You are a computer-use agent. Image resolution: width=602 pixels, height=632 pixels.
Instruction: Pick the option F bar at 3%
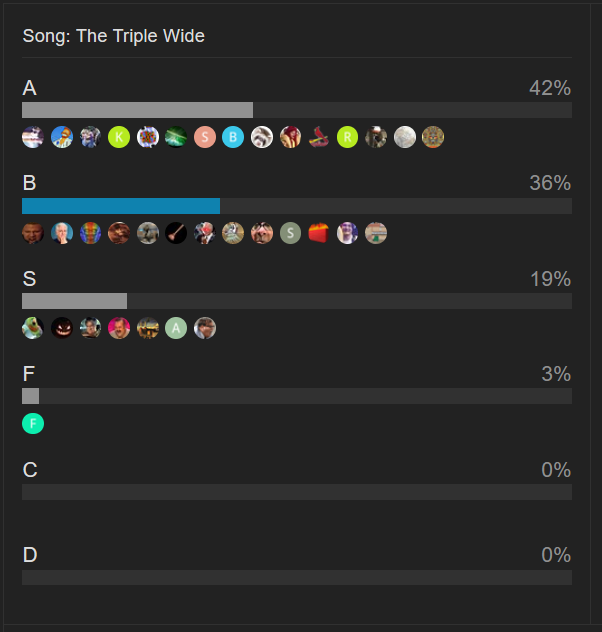[x=297, y=396]
